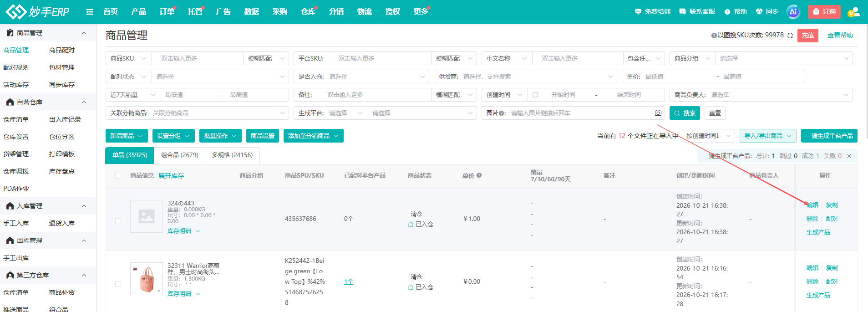This screenshot has height=312, width=868.
Task: Open the 批量操作 button menu
Action: pos(220,136)
